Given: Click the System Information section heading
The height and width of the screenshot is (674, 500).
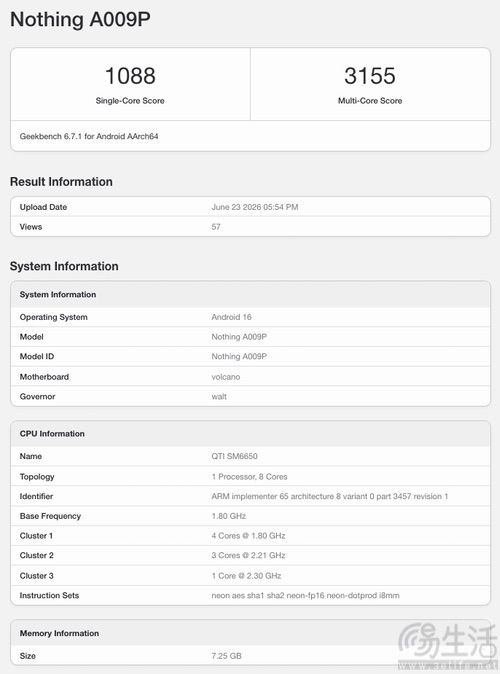Looking at the screenshot, I should click(64, 266).
